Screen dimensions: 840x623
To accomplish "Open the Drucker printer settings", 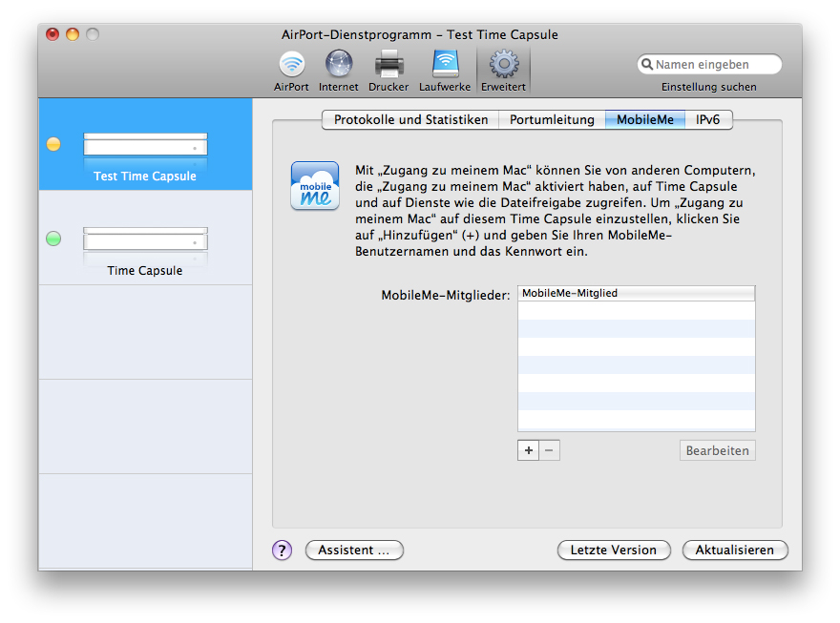I will tap(388, 71).
